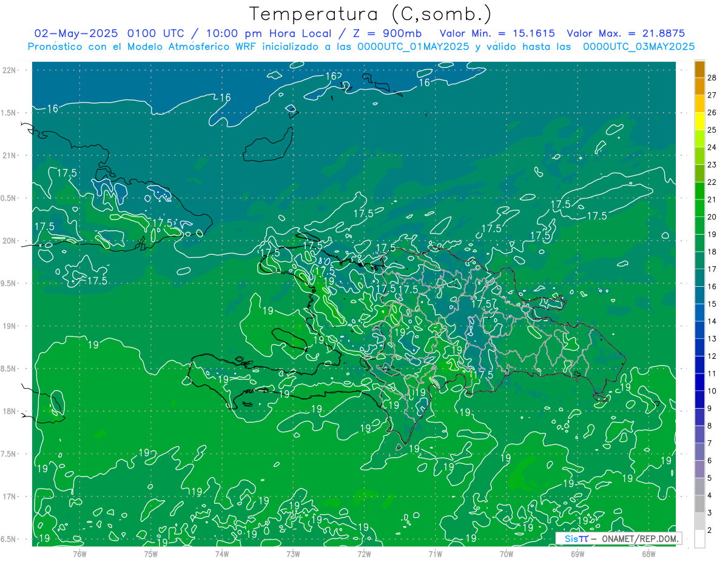Select the "Valor Min. = 15.1615" readout
Image resolution: width=728 pixels, height=562 pixels.
pyautogui.click(x=497, y=33)
